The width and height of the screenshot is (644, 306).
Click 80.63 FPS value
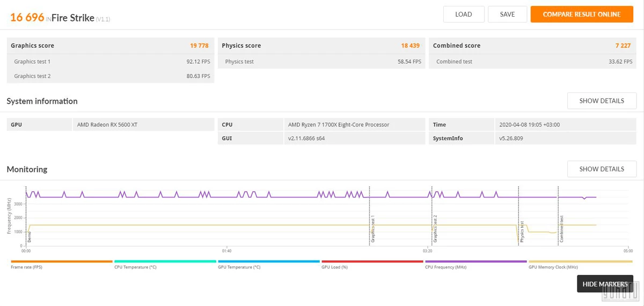[198, 76]
